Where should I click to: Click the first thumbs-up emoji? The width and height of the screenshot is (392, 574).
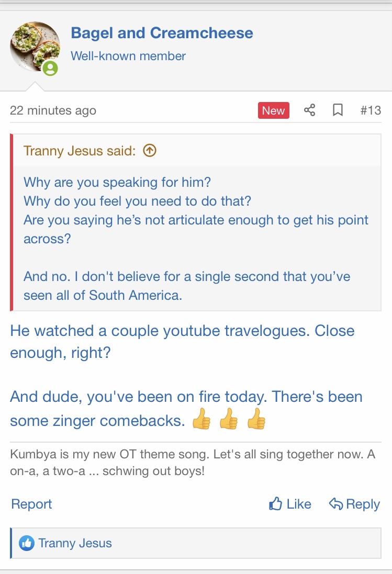click(201, 420)
